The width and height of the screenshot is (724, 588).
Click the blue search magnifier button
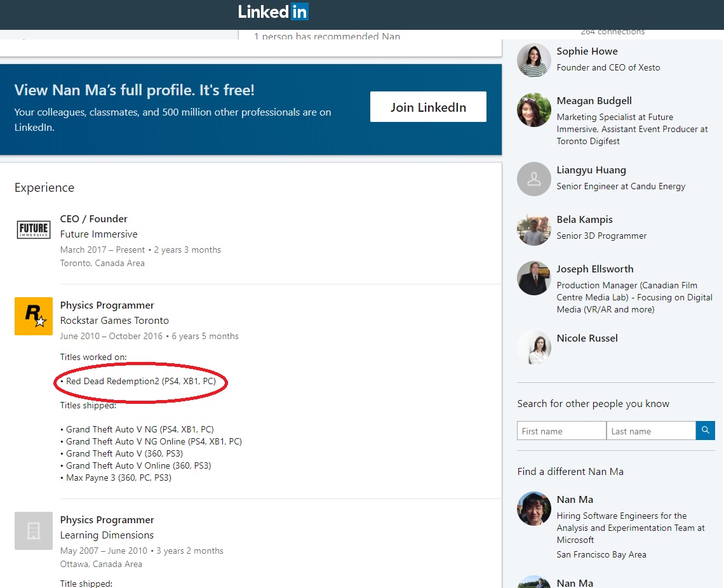pyautogui.click(x=705, y=431)
